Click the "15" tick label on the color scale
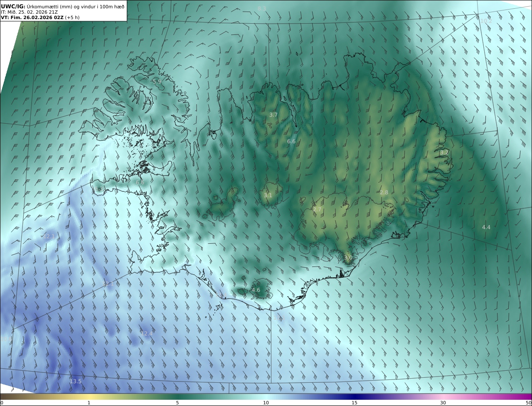This screenshot has height=406, width=532. click(355, 403)
